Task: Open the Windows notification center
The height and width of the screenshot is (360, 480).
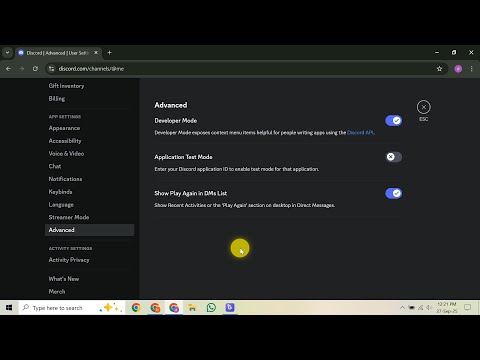Action: [468, 308]
